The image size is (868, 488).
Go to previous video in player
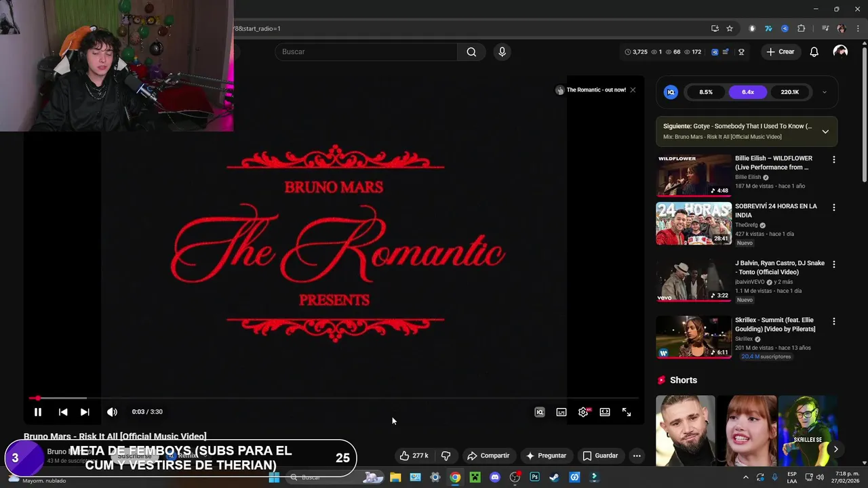[63, 412]
